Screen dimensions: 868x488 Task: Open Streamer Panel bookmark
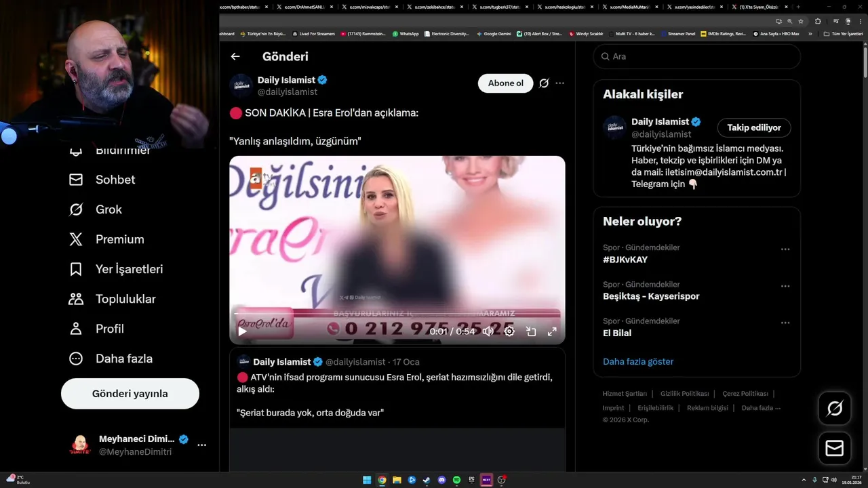point(677,33)
